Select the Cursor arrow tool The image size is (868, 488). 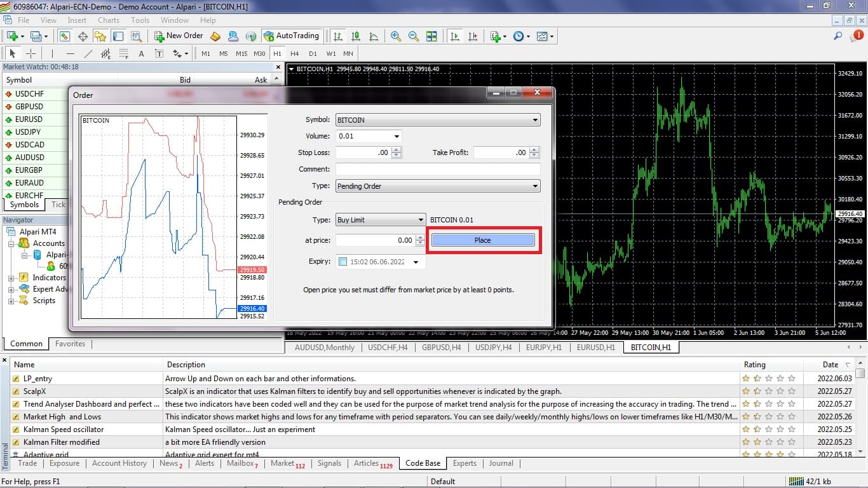[x=13, y=54]
